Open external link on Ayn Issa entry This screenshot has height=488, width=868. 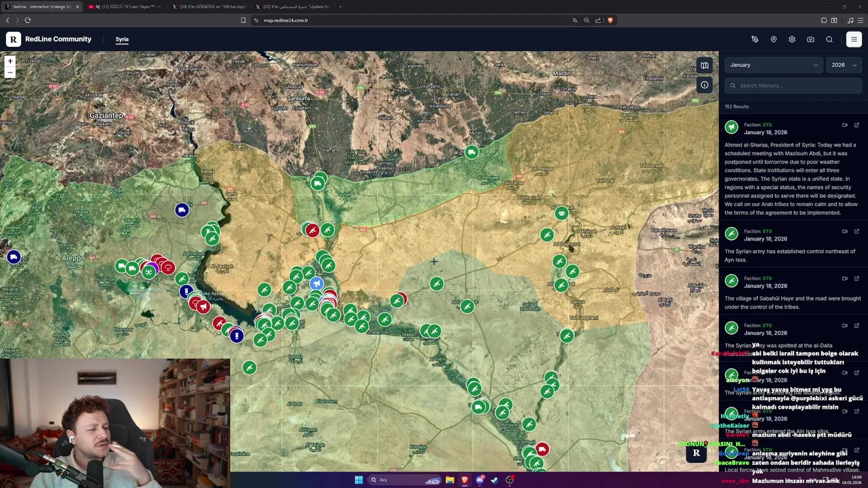tap(856, 231)
